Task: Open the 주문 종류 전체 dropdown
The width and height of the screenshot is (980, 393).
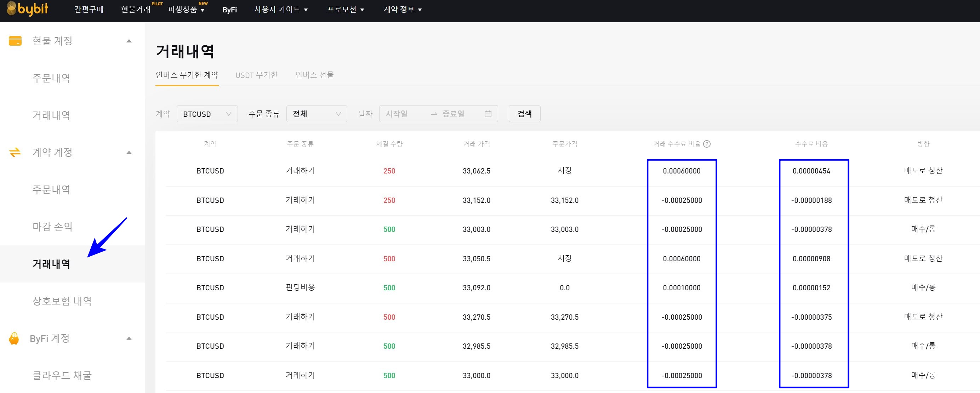Action: [x=317, y=114]
